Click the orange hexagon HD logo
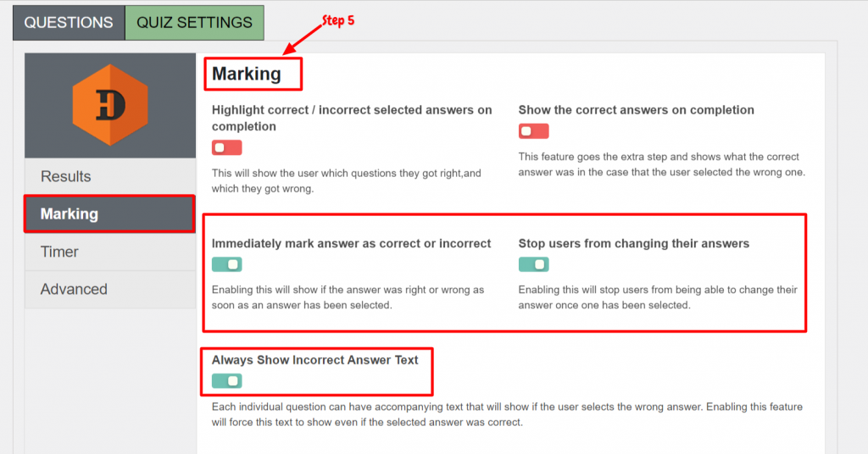Viewport: 868px width, 454px height. point(110,105)
